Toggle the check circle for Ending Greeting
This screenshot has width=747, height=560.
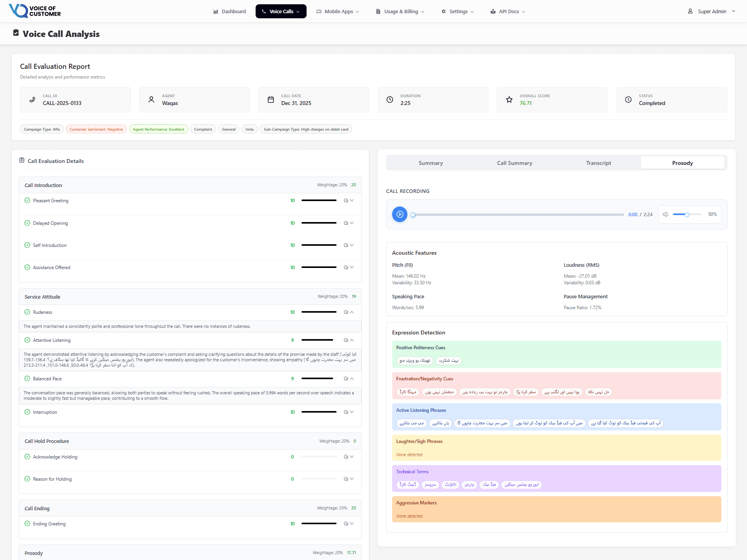[x=27, y=523]
